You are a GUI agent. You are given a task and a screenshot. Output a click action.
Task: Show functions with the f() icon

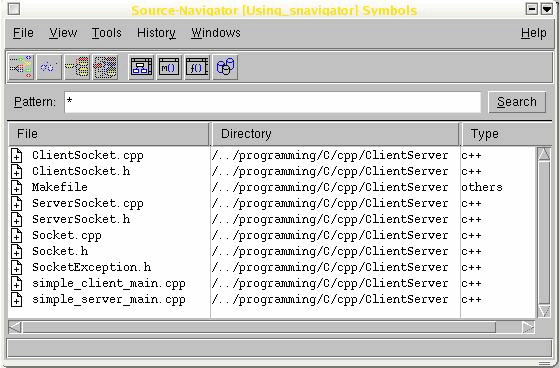pyautogui.click(x=197, y=67)
